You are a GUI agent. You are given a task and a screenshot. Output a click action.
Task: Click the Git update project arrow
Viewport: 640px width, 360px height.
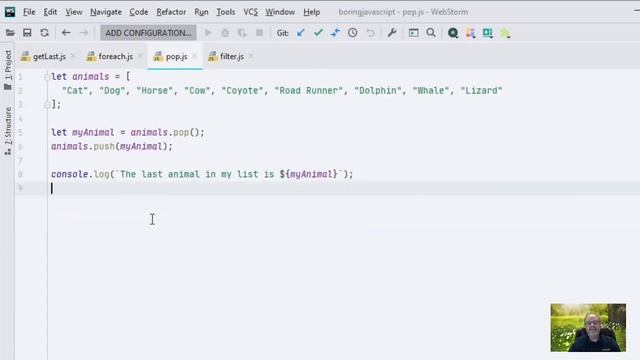pos(301,33)
